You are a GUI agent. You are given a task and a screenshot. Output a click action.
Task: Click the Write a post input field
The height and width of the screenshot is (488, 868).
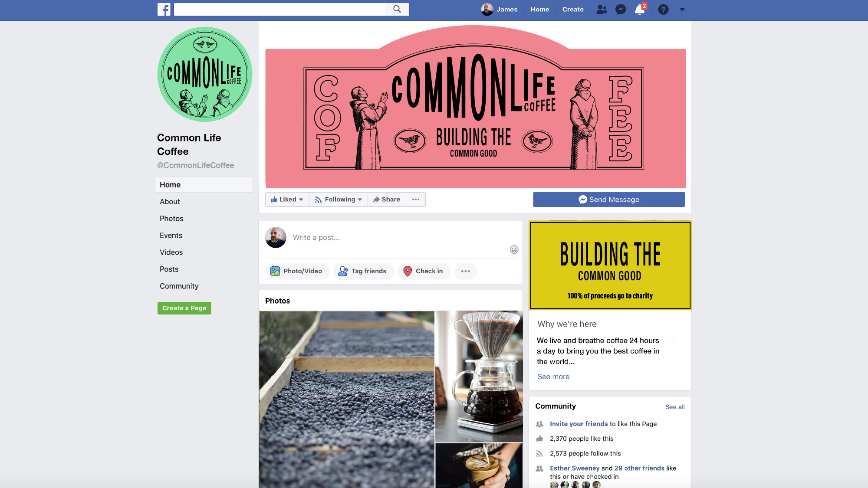399,238
